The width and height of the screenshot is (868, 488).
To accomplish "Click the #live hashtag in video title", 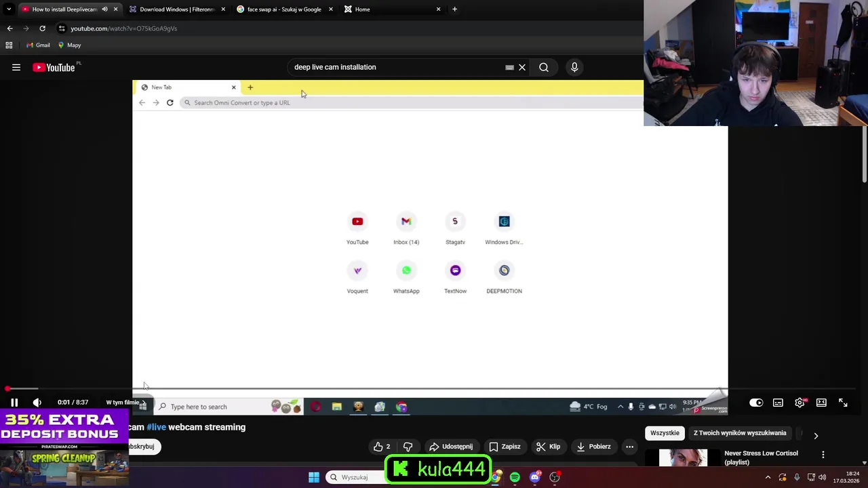I will click(157, 427).
